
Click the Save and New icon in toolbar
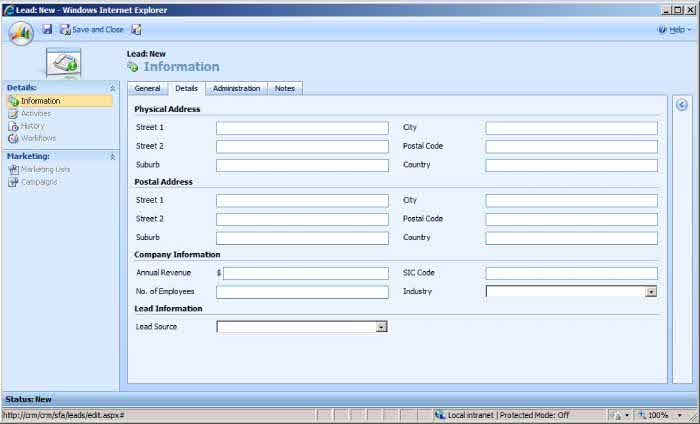[x=136, y=30]
